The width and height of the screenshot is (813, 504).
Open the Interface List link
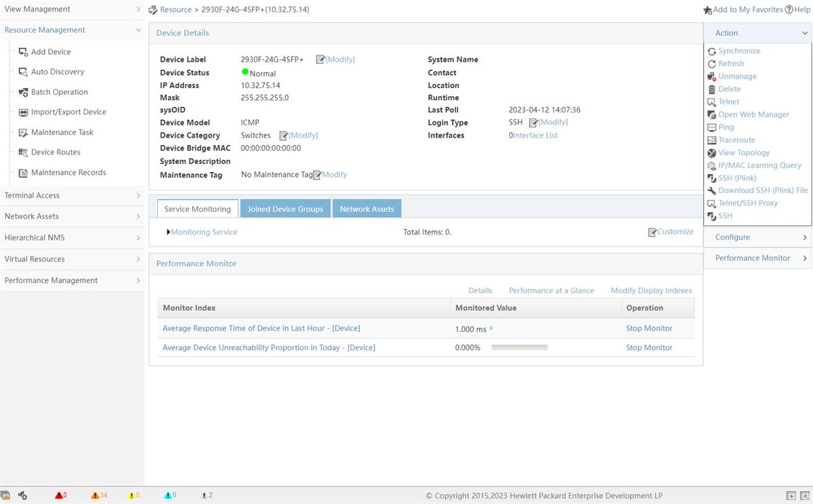[x=535, y=135]
